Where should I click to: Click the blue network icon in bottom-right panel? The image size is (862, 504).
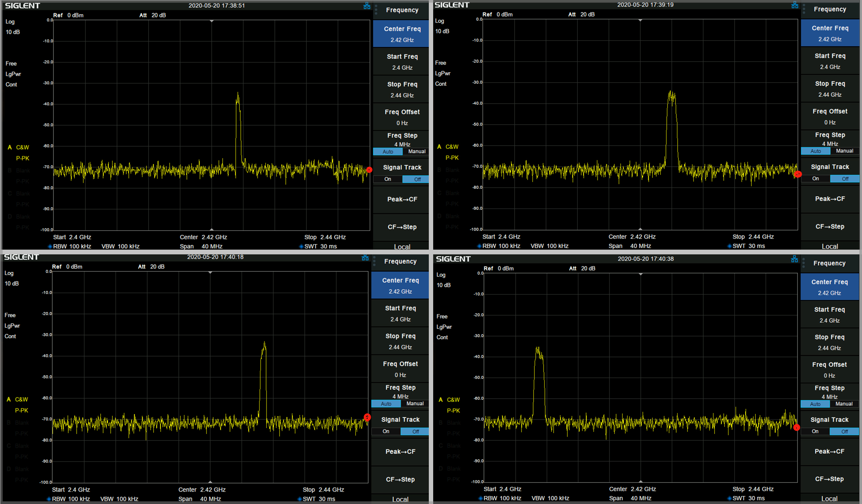point(794,259)
